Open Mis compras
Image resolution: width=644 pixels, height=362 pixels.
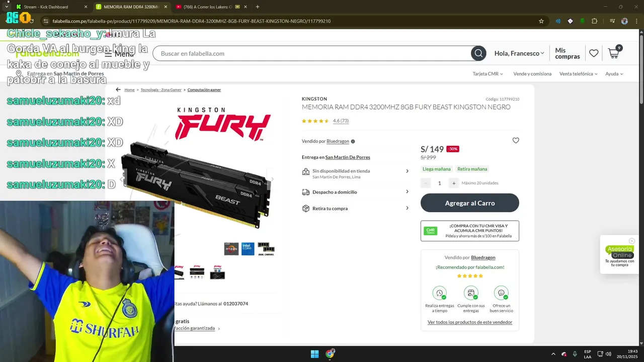568,53
